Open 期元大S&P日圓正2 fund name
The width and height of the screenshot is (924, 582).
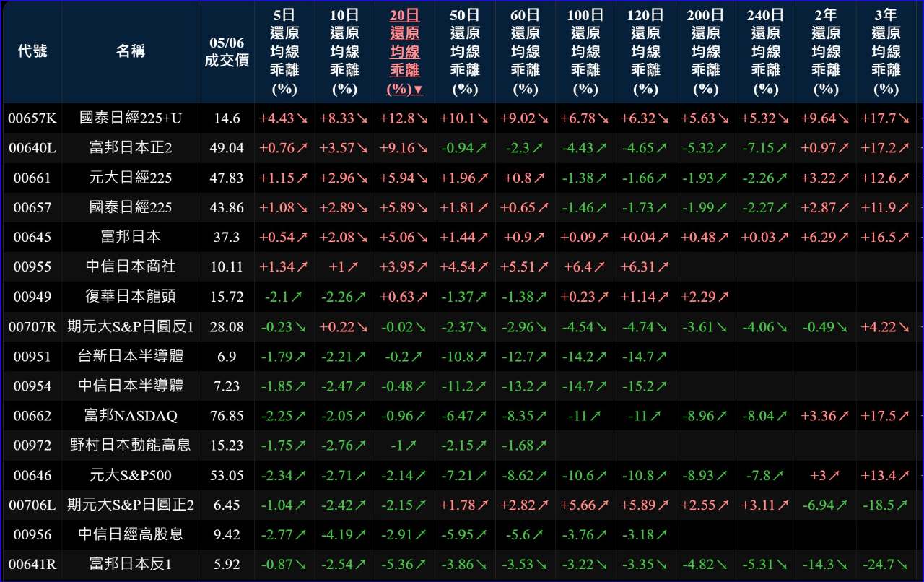point(130,505)
